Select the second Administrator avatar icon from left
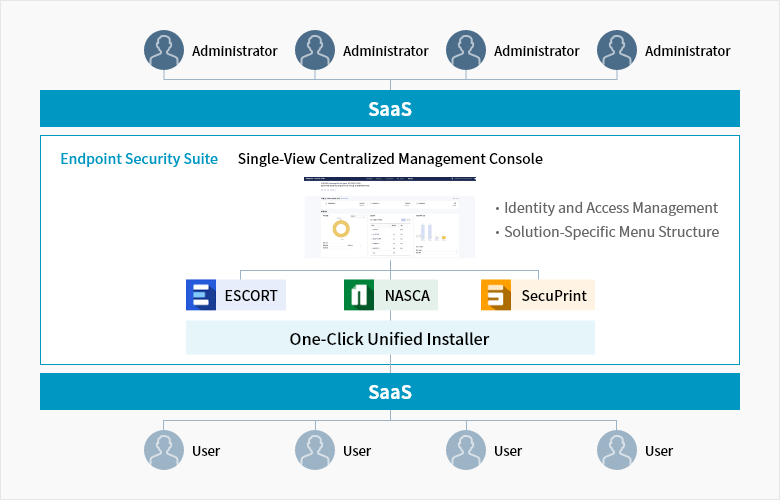The height and width of the screenshot is (500, 780). pos(315,50)
